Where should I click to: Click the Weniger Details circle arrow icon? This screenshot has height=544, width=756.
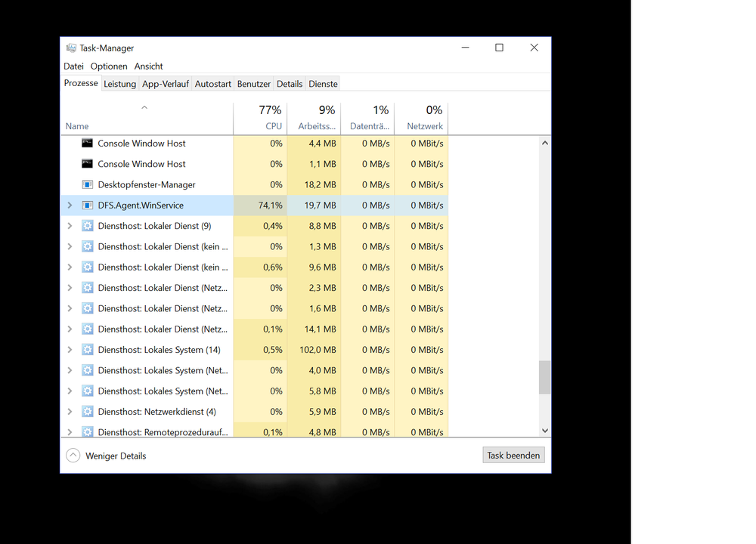tap(73, 456)
